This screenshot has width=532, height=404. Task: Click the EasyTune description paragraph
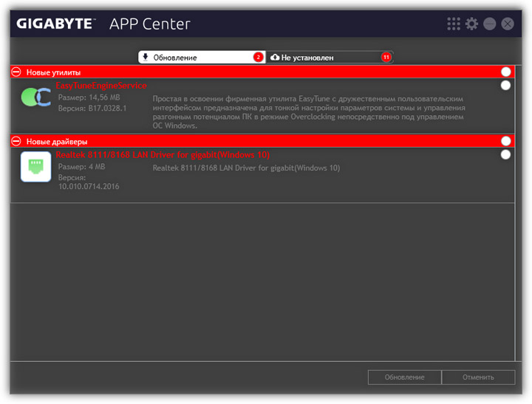point(309,112)
